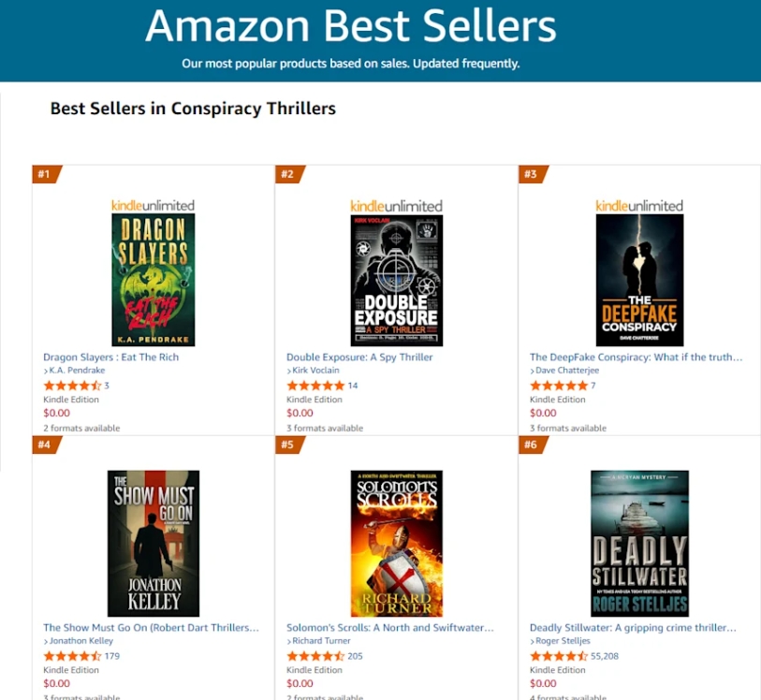View the 205 reviews for Solomon's Scrolls
The height and width of the screenshot is (700, 761).
pos(355,656)
